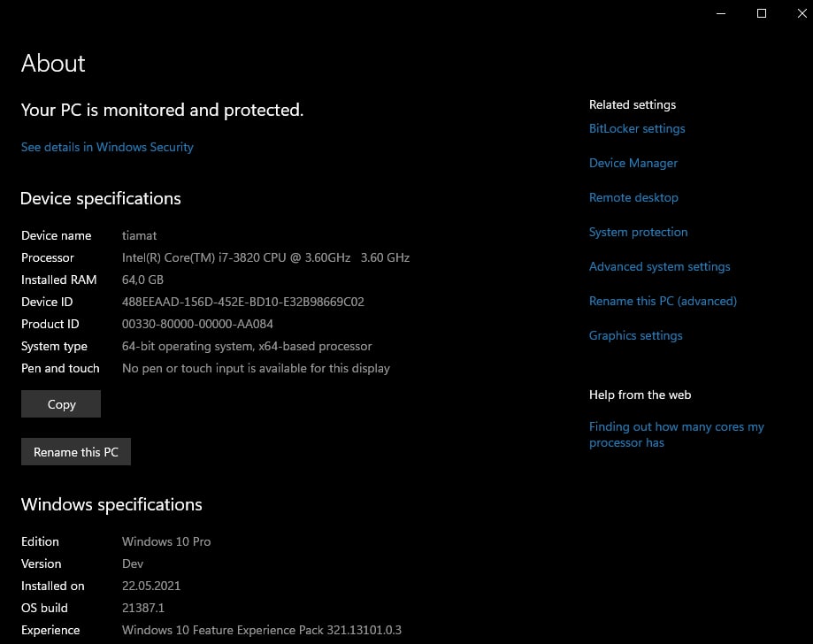Click the About page heading
Image resolution: width=813 pixels, height=644 pixels.
(x=53, y=64)
